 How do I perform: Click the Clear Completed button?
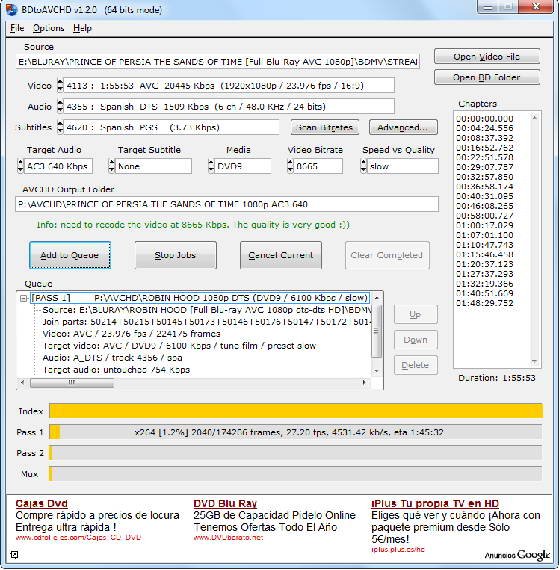[x=387, y=255]
